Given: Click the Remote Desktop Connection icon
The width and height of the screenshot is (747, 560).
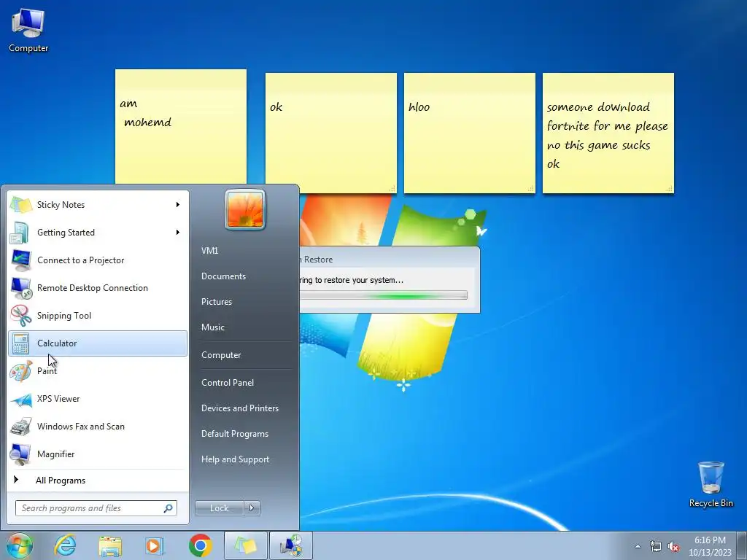Looking at the screenshot, I should (x=20, y=287).
